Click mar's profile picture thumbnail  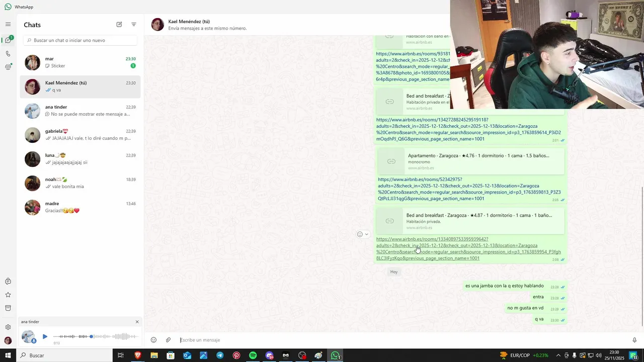(33, 62)
